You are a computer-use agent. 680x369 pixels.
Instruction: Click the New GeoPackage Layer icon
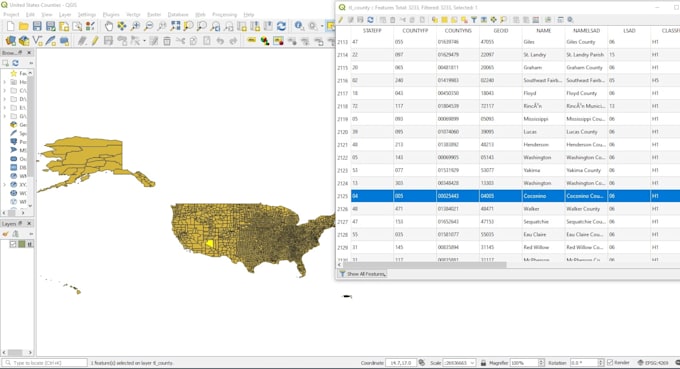(x=24, y=41)
